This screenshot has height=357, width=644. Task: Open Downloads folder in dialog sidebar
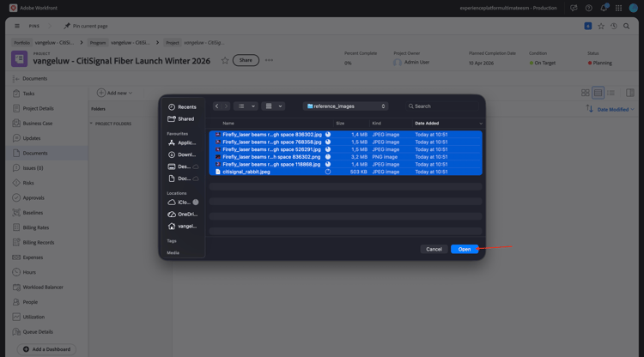pos(182,154)
